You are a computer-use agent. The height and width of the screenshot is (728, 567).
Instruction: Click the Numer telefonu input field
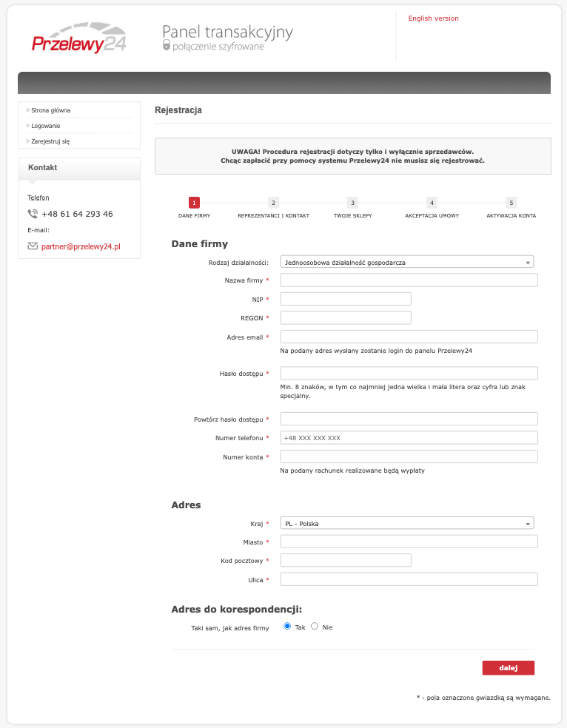[x=409, y=438]
